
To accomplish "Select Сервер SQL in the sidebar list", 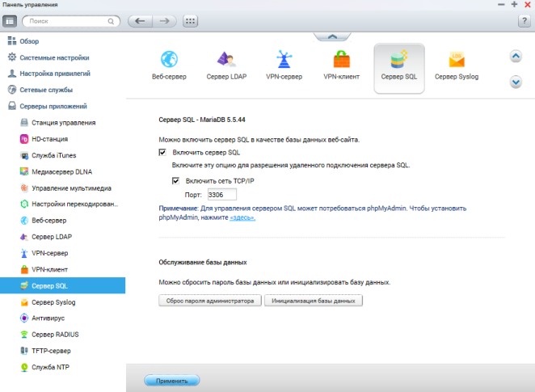I will click(x=62, y=285).
